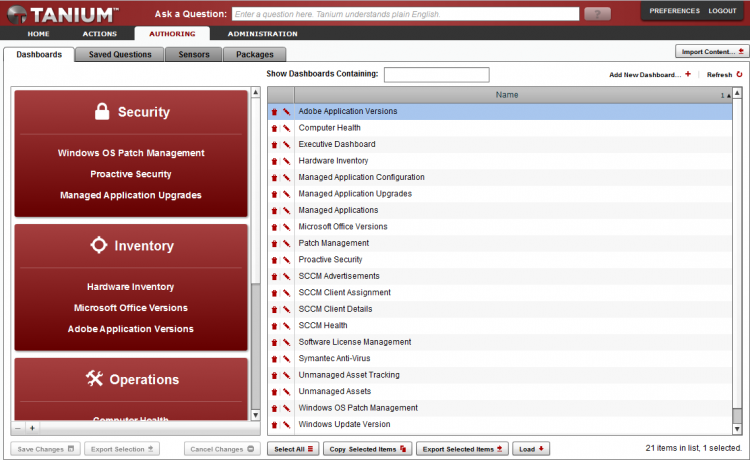Click Import Content button
750x460 pixels.
[712, 51]
